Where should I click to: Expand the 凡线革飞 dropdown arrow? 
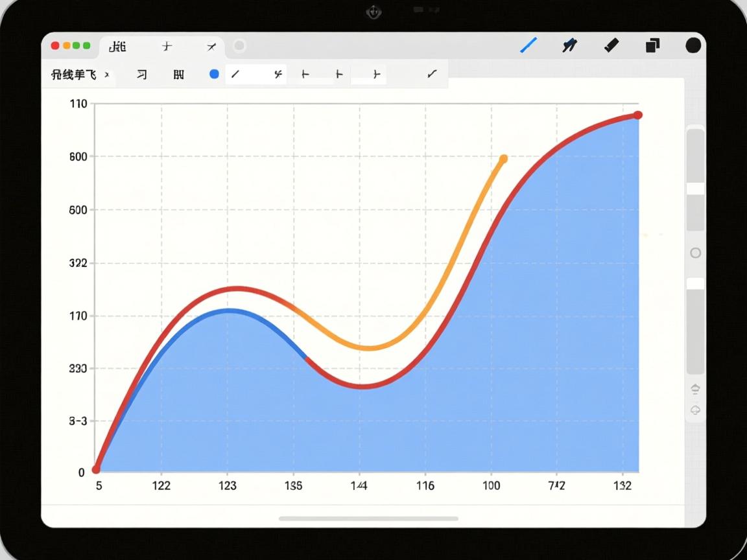(107, 75)
